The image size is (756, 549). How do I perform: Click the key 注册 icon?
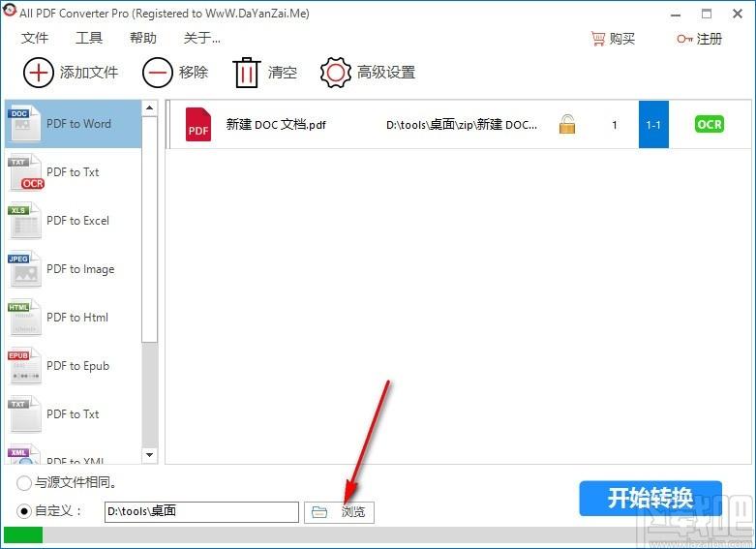tap(684, 39)
